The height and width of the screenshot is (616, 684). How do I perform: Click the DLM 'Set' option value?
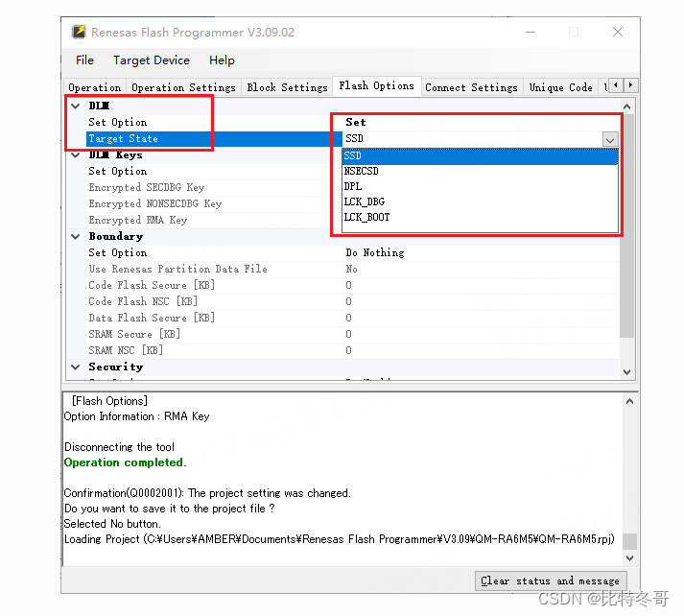pyautogui.click(x=356, y=123)
